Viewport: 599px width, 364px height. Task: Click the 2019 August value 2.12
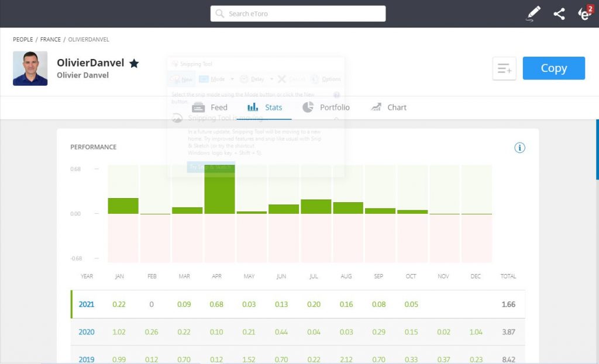(x=346, y=359)
